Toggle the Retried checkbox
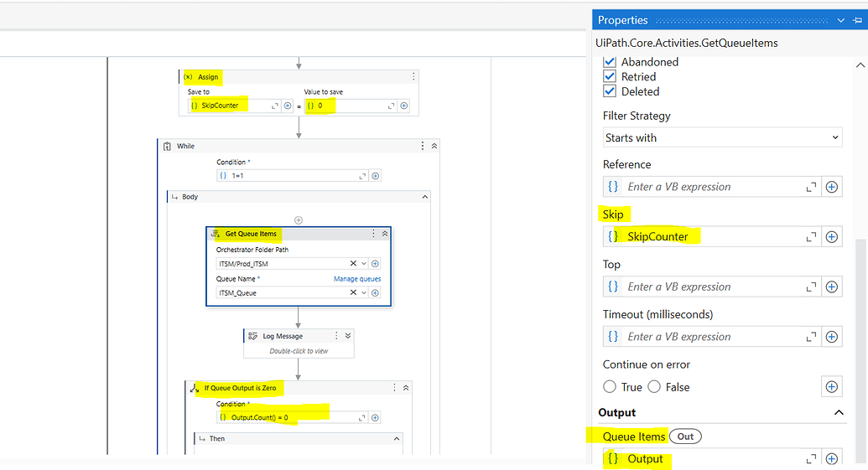 pos(610,77)
